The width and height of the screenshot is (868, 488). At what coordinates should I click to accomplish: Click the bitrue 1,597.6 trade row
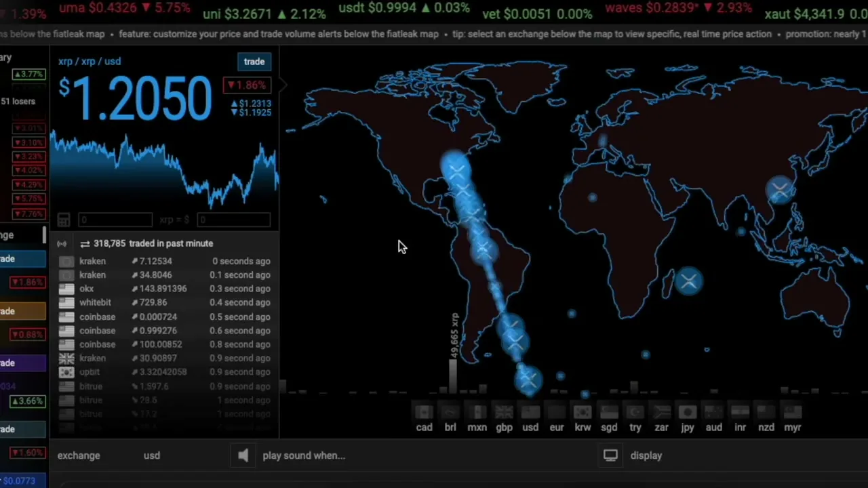[165, 386]
